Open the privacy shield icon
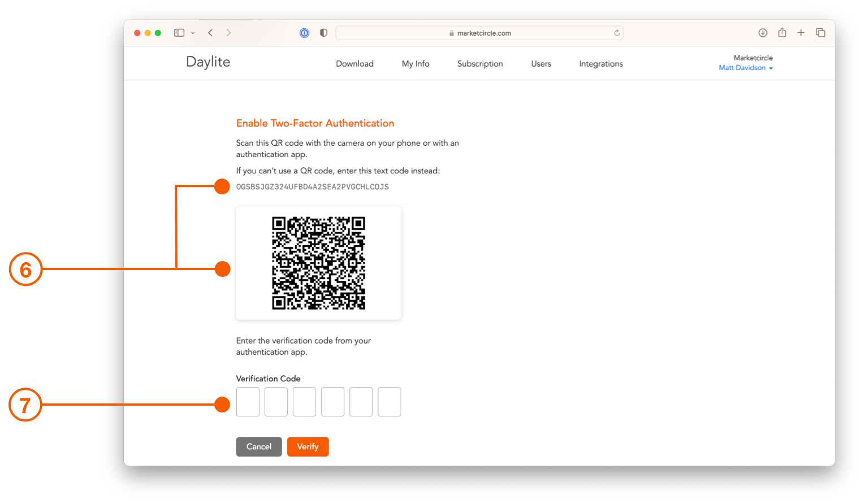This screenshot has height=504, width=865. coord(323,33)
